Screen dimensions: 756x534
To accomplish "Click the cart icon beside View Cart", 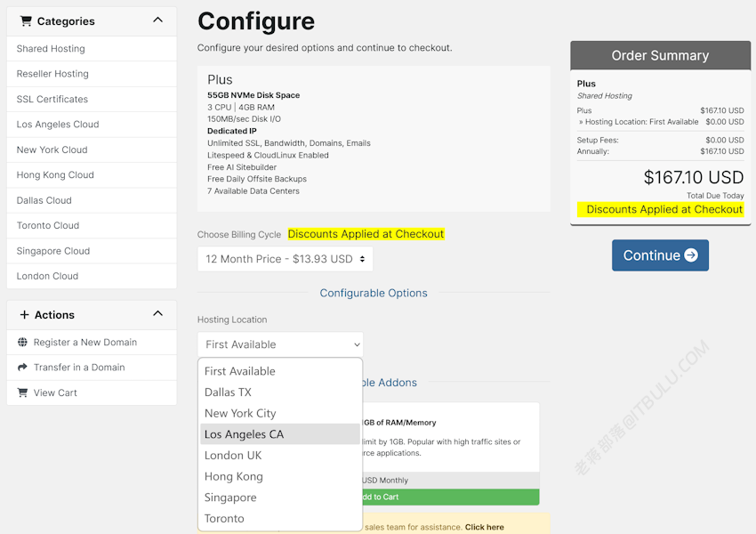I will pyautogui.click(x=22, y=392).
